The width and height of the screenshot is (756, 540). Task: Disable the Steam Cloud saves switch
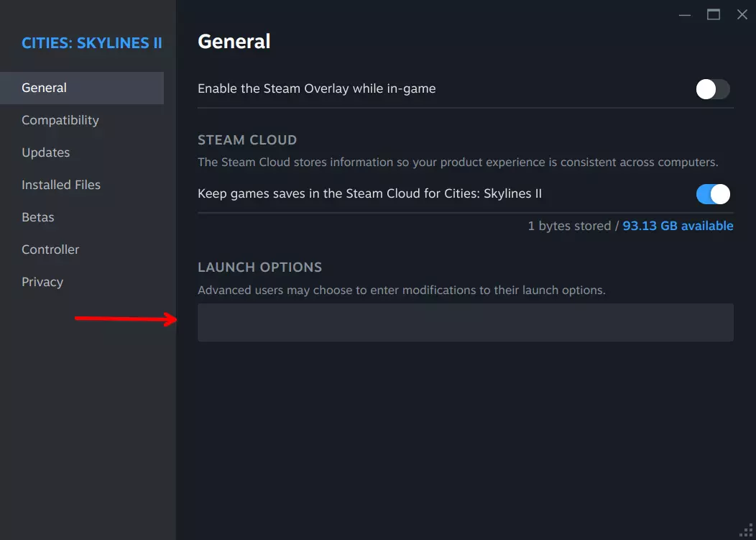point(712,194)
